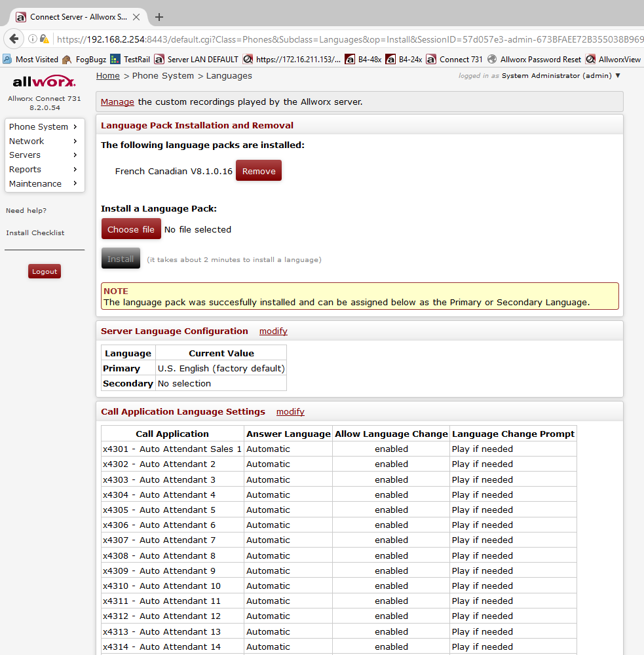
Task: Open the TestRail bookmark
Action: pos(130,59)
